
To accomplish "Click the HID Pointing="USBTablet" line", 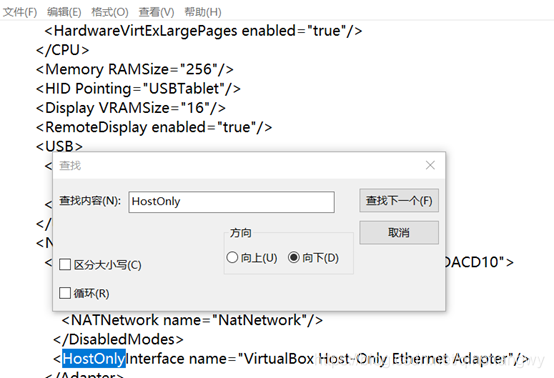I will tap(138, 89).
